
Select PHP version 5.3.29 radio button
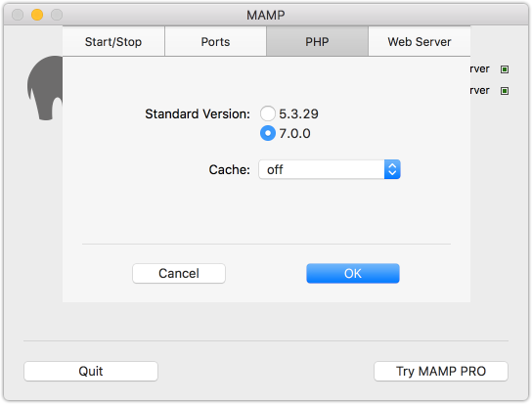point(268,113)
